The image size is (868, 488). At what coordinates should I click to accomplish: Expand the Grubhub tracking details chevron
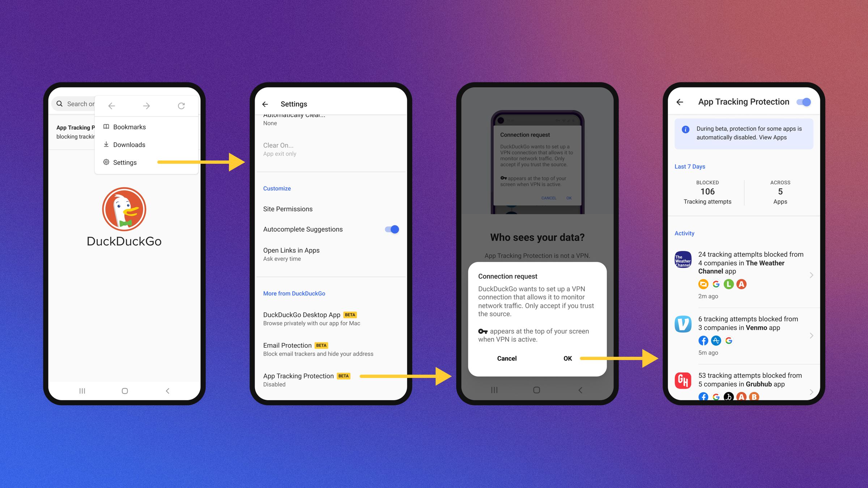(812, 390)
